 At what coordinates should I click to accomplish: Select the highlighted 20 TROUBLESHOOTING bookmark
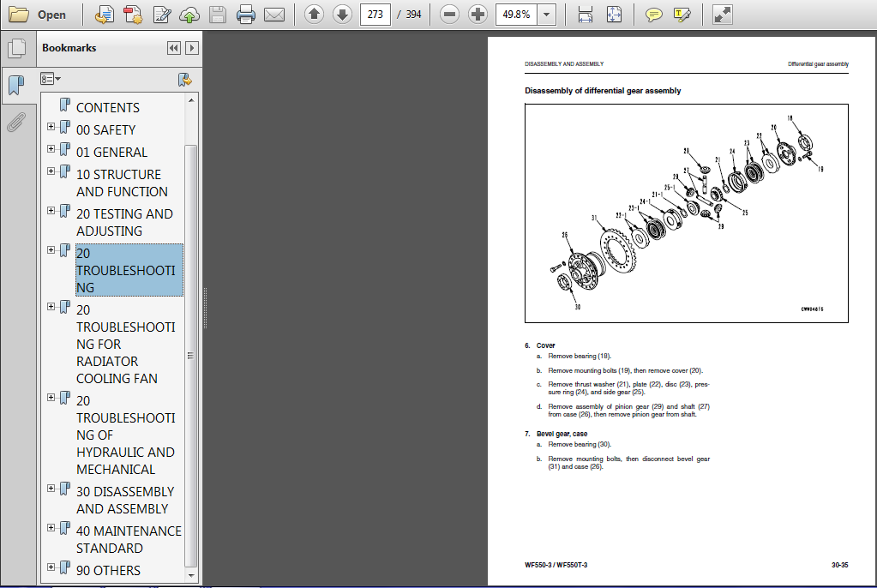pos(129,270)
